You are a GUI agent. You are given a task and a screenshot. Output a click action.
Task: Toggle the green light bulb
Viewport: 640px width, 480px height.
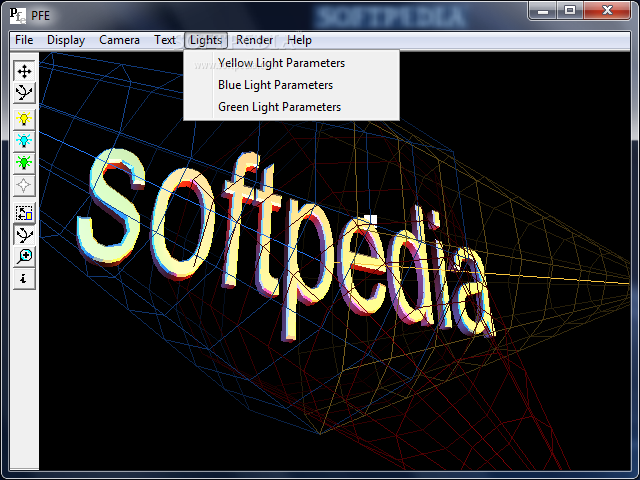pyautogui.click(x=24, y=163)
